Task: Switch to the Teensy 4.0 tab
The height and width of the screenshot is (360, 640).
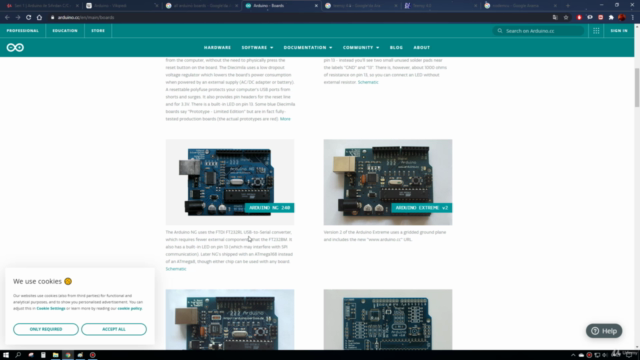Action: click(x=440, y=6)
